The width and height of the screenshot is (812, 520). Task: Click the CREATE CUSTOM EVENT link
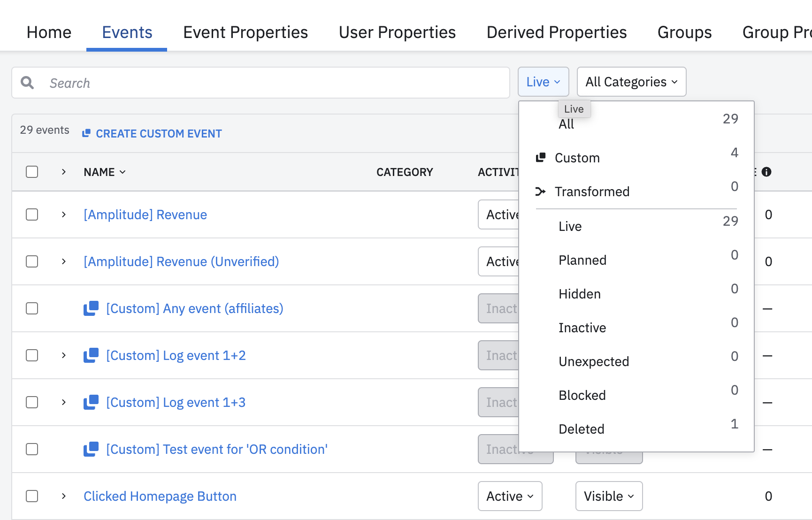pyautogui.click(x=159, y=134)
